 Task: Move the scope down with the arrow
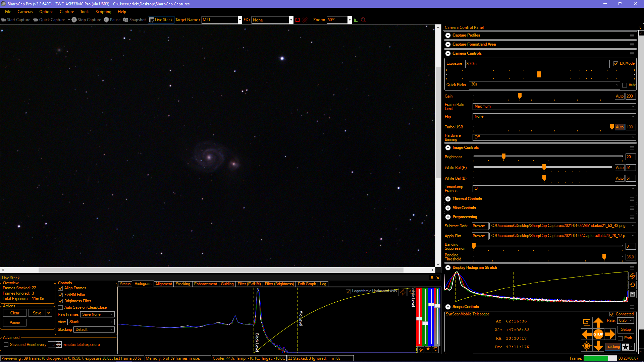(x=598, y=346)
